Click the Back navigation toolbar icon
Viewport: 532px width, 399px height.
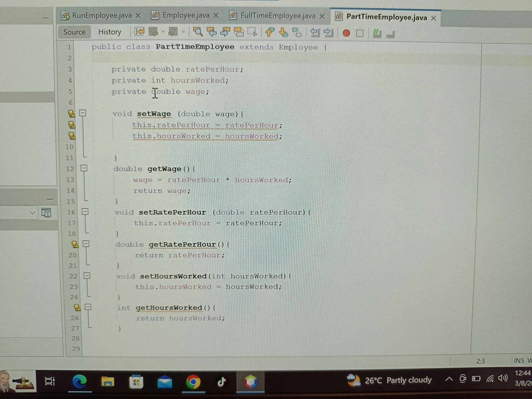(x=153, y=32)
